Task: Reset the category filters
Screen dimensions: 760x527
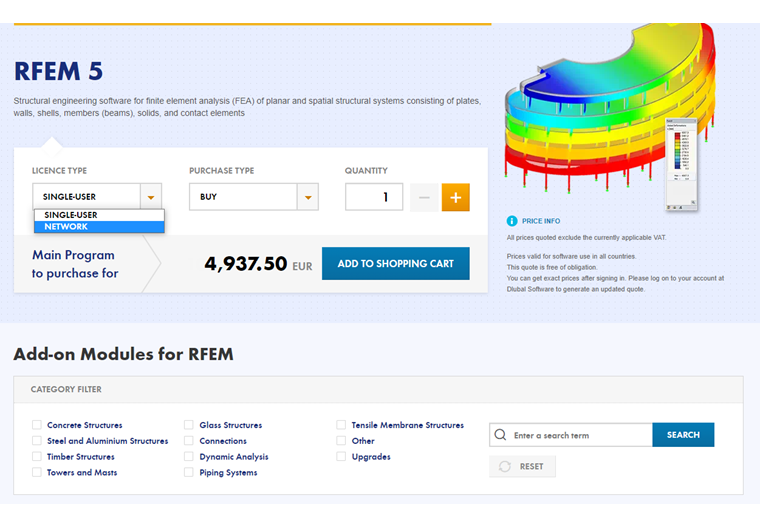Action: click(x=522, y=466)
